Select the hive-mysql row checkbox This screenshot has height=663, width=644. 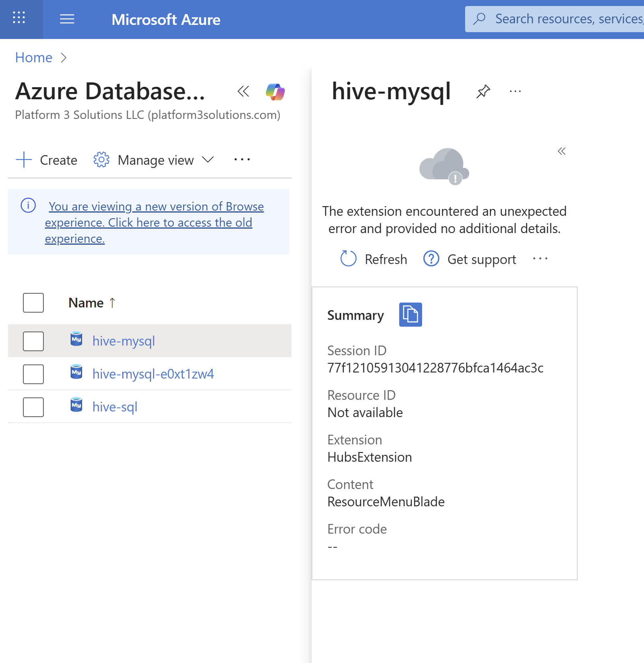[x=33, y=341]
